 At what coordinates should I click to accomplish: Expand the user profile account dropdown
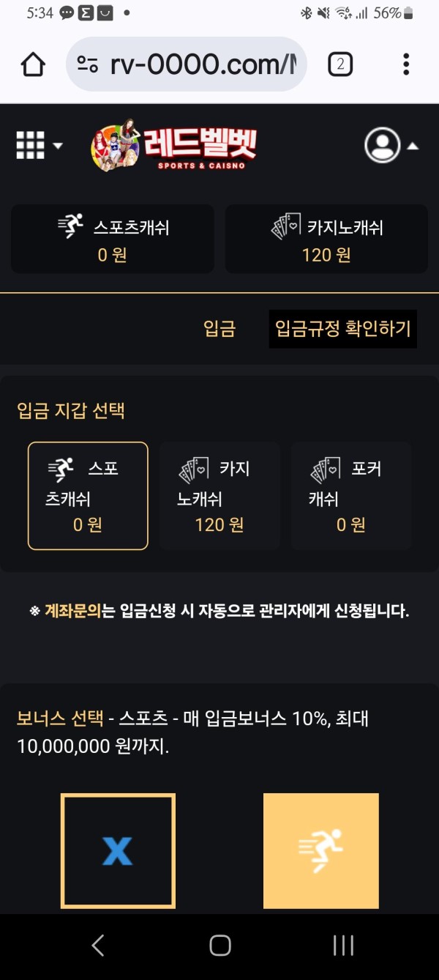click(391, 145)
